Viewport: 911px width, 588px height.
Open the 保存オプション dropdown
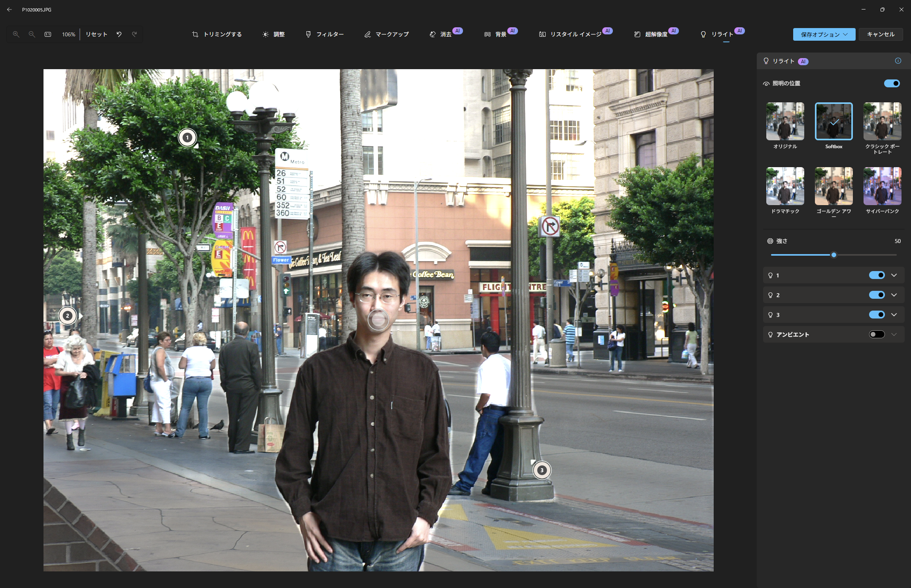[824, 34]
